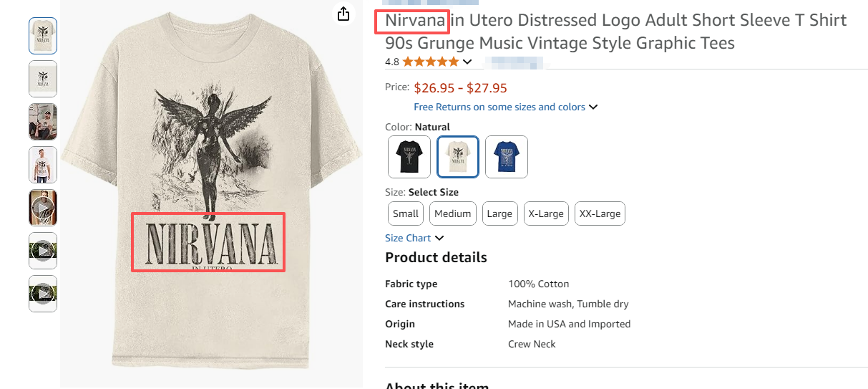Select the XX-Large size option

[x=600, y=213]
